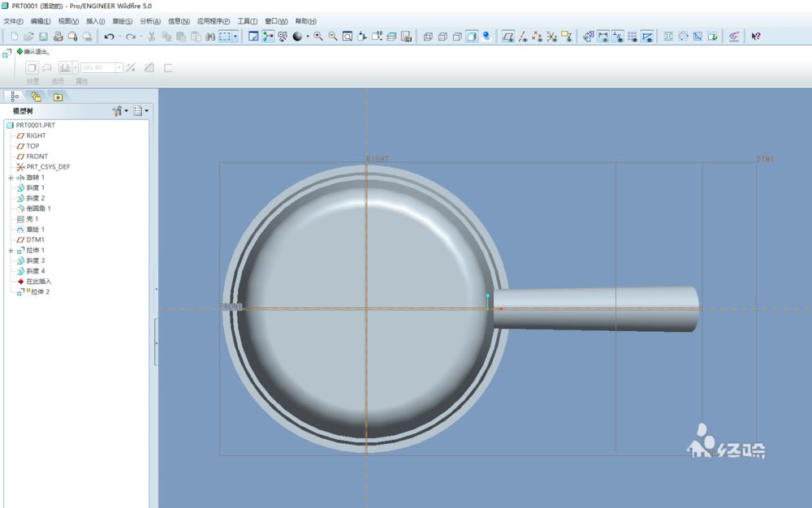Click the Print icon
This screenshot has width=812, height=508.
point(58,37)
